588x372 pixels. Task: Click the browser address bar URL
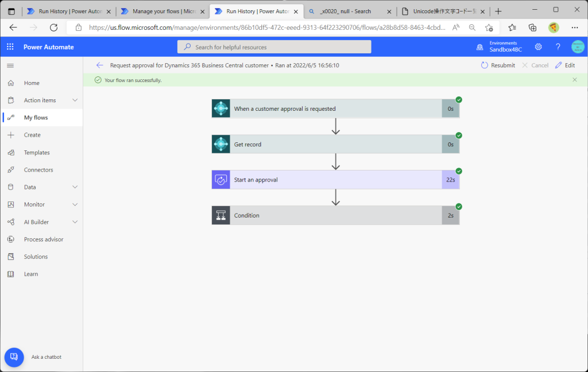coord(267,28)
